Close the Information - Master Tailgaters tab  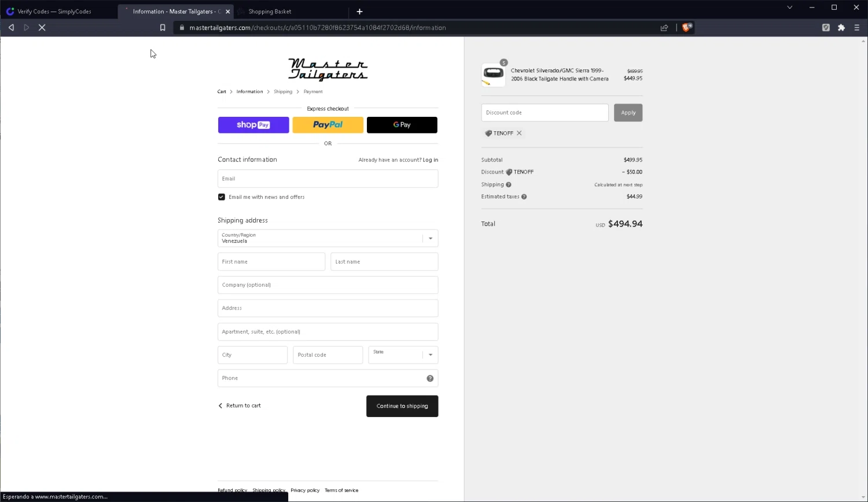click(x=228, y=12)
